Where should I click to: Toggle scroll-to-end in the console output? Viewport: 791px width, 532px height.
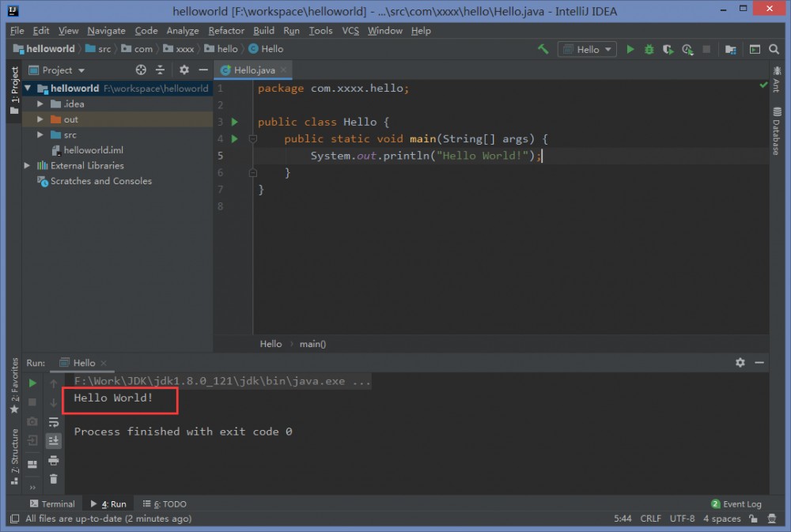pos(53,440)
